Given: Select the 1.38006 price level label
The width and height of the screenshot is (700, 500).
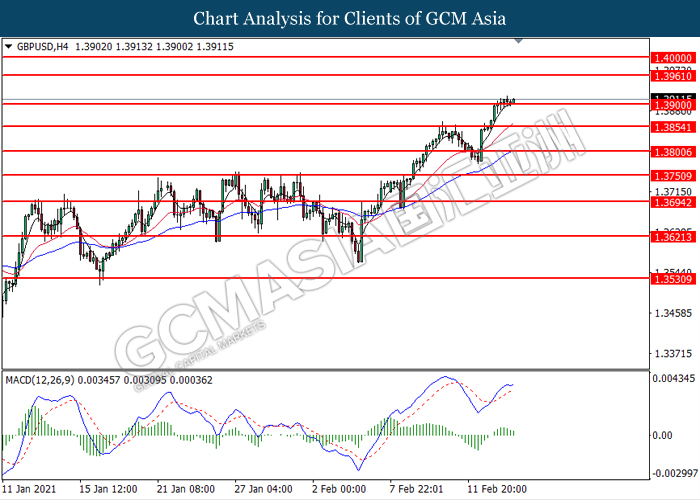Looking at the screenshot, I should click(x=674, y=152).
